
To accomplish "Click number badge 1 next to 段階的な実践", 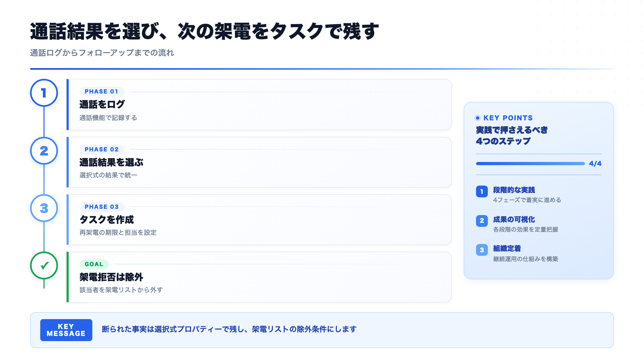I will [x=482, y=191].
